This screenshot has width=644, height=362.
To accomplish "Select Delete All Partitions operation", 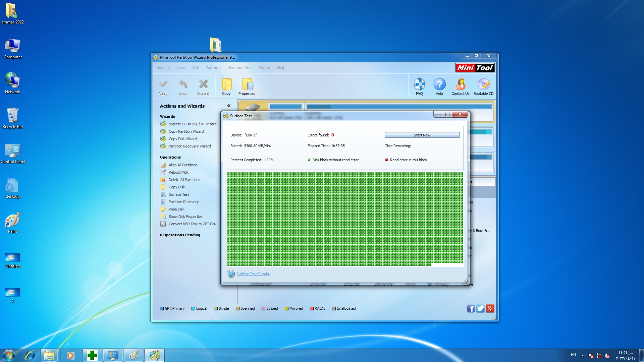I will (x=180, y=180).
